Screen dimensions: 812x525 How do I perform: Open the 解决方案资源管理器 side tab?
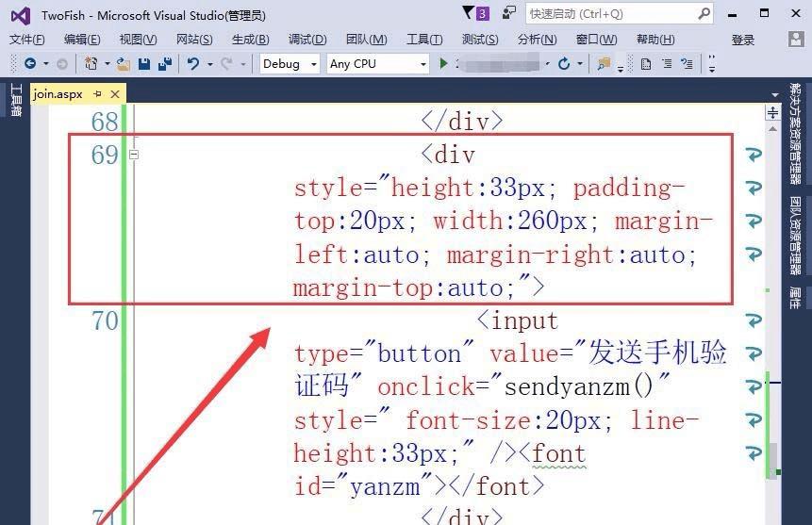coord(795,134)
